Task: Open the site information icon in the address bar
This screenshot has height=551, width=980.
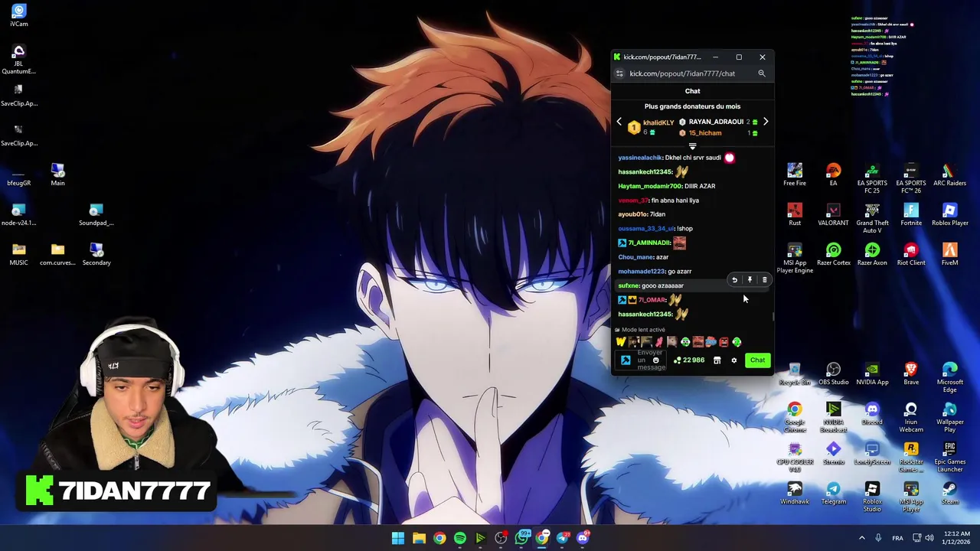Action: click(x=619, y=73)
